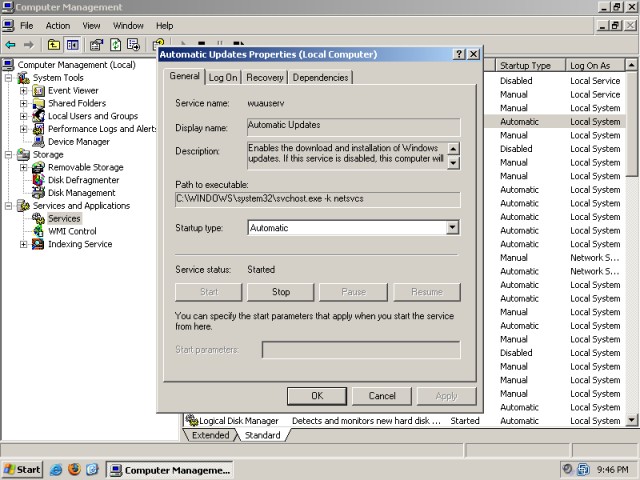The image size is (640, 480).
Task: Click the Disk Defragmenter icon
Action: coord(38,180)
